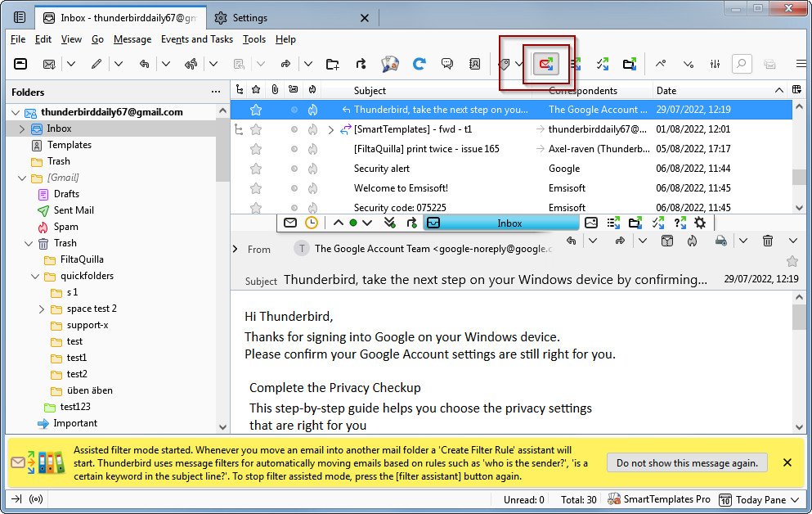Toggle the star in the message header pane
Image resolution: width=812 pixels, height=514 pixels.
pyautogui.click(x=792, y=260)
